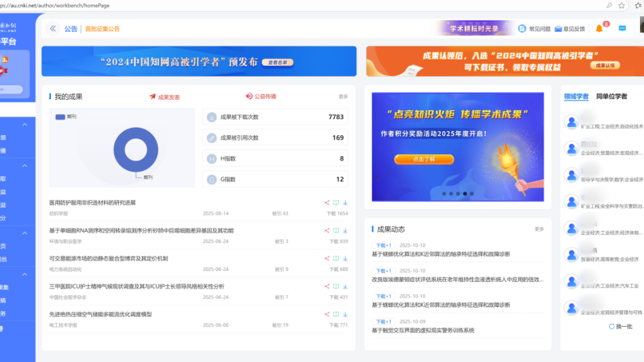Share the 先进绝热压缩空气储能 article

pos(327,314)
